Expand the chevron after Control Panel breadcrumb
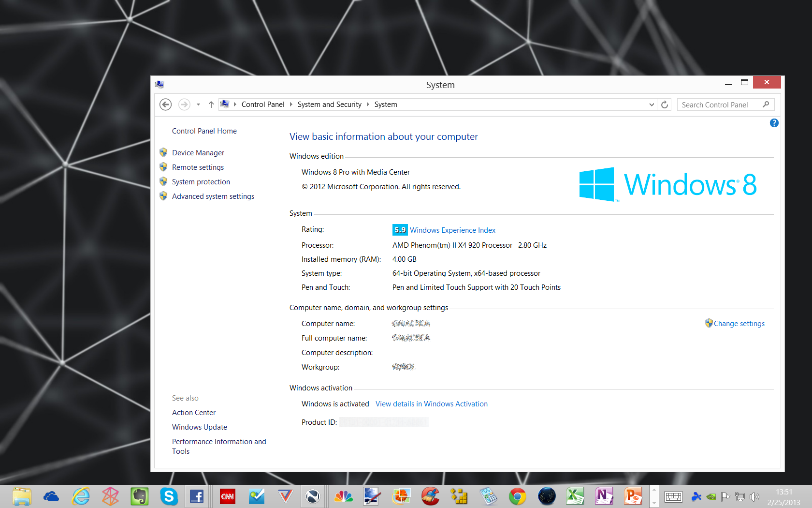The width and height of the screenshot is (812, 508). (291, 105)
